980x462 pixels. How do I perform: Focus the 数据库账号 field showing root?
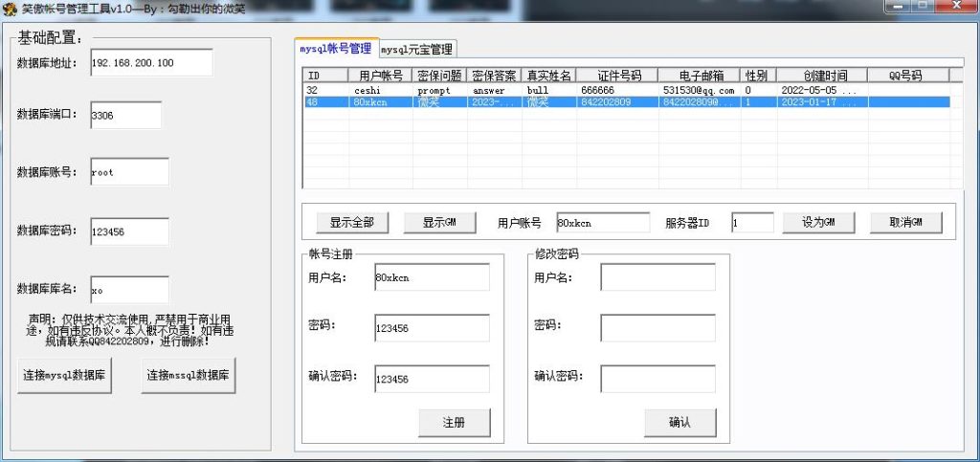pyautogui.click(x=129, y=171)
